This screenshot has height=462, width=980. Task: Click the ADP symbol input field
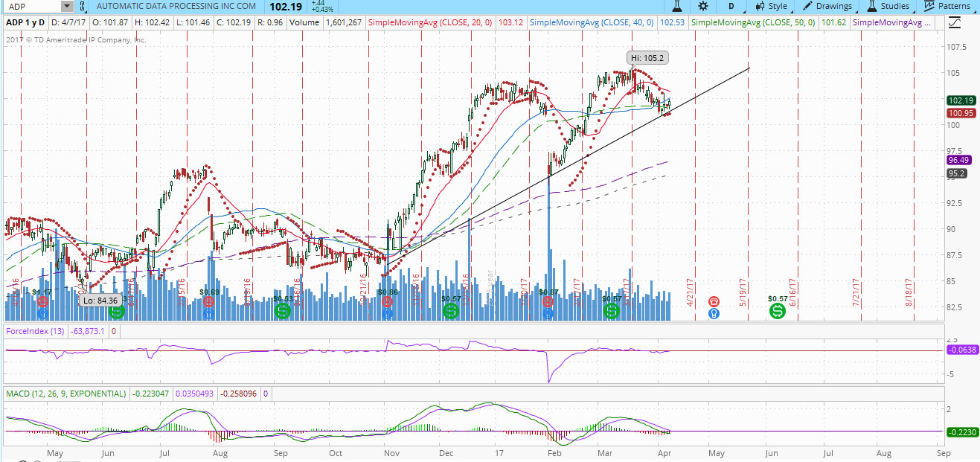click(x=33, y=6)
